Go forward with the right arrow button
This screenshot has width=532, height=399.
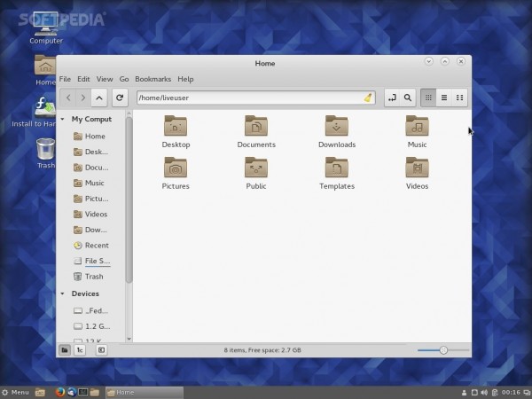click(x=83, y=98)
